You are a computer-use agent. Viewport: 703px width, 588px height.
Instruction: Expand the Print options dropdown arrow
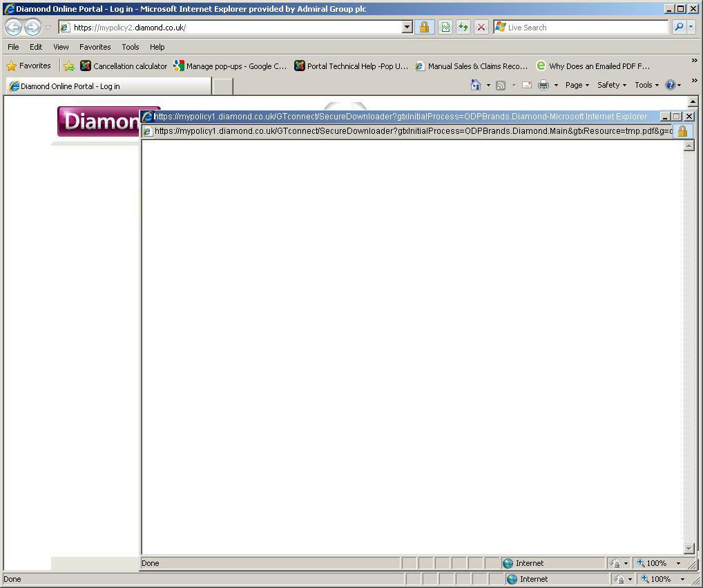coord(556,85)
